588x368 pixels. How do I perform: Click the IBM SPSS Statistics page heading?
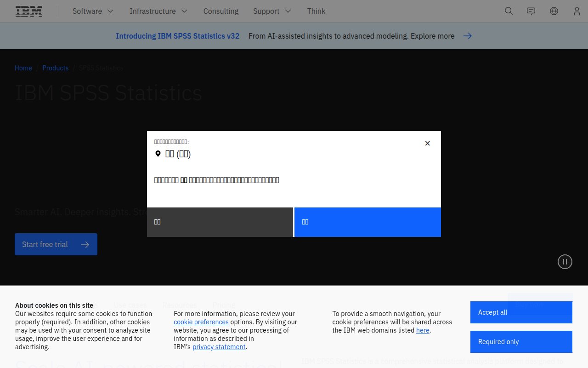108,93
